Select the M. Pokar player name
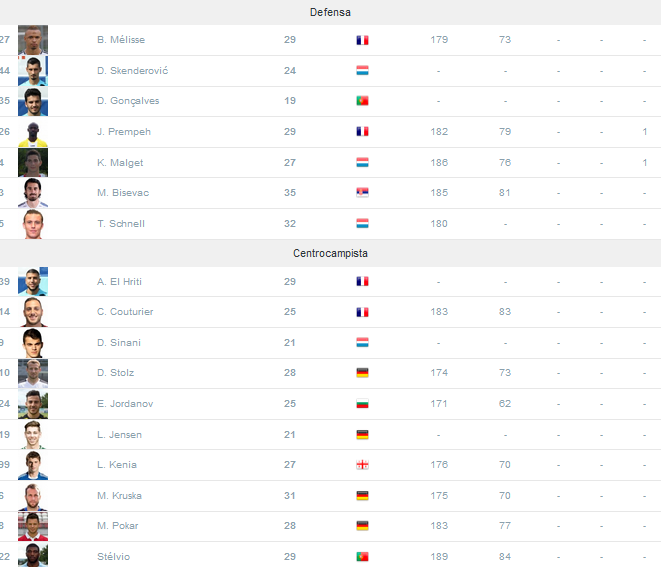This screenshot has width=661, height=567. (118, 526)
